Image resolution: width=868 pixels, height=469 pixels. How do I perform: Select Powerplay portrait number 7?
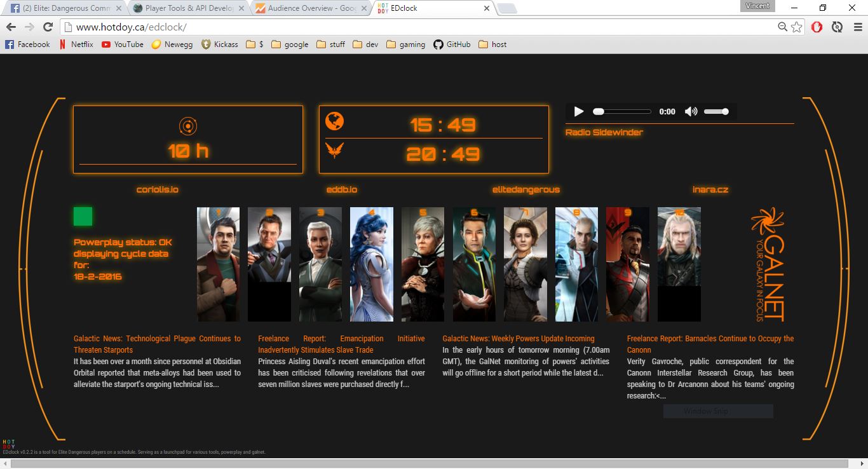[525, 264]
